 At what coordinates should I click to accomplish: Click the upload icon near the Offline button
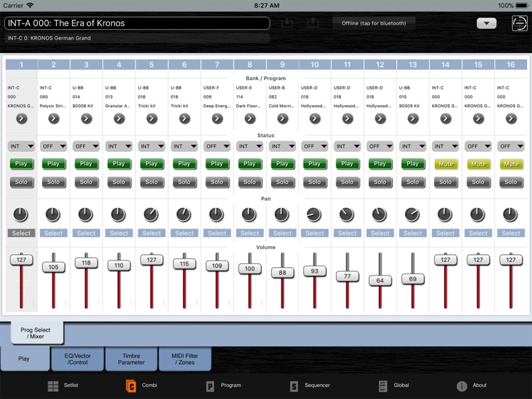313,23
